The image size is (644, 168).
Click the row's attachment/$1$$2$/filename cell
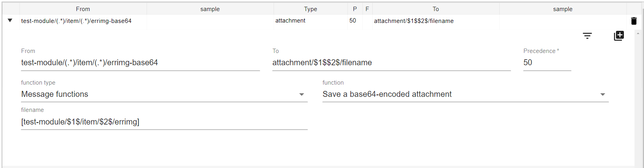coord(414,21)
